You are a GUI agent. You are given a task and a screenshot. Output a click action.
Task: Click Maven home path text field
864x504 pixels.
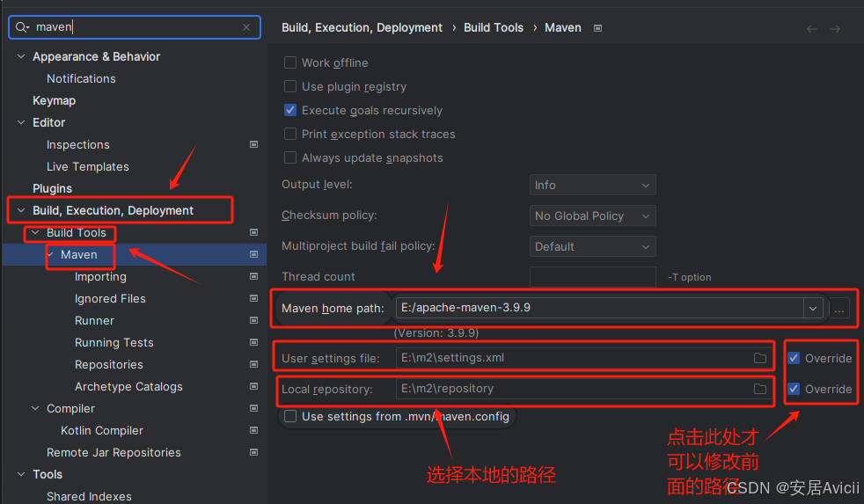tap(599, 308)
